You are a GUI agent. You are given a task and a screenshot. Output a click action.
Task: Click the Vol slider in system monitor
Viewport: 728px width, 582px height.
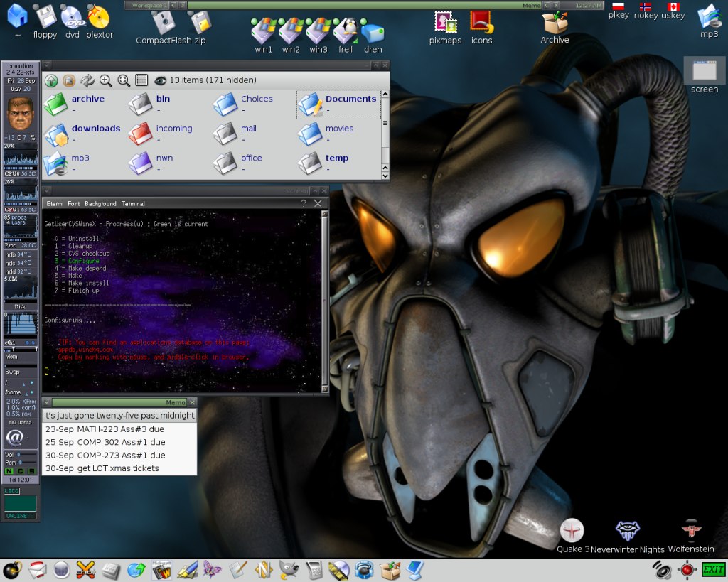[27, 454]
